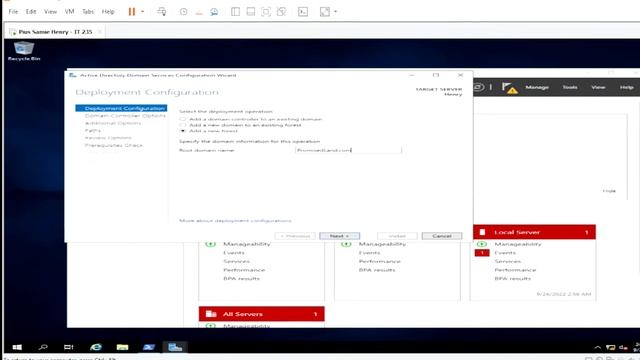Open the VMware Help menu
The height and width of the screenshot is (360, 640).
click(x=108, y=12)
